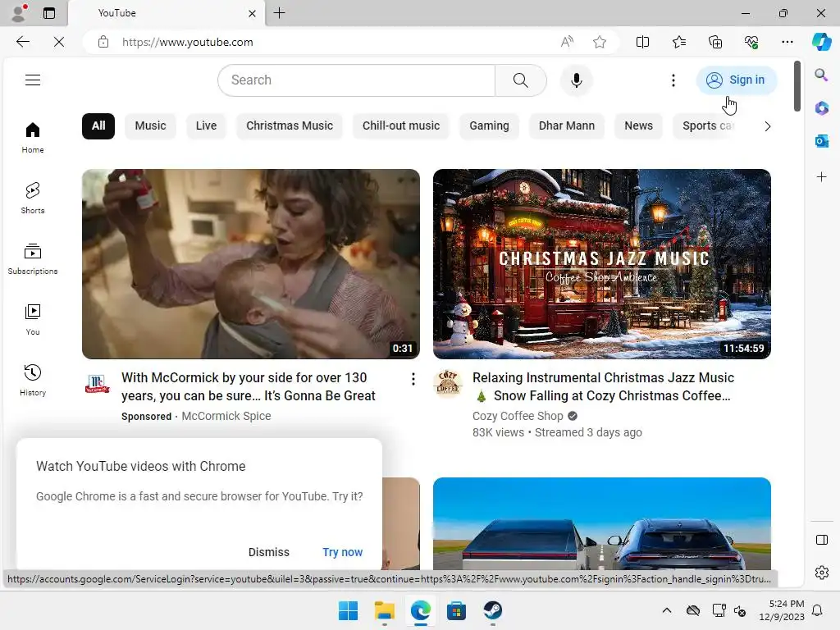Open the notification bell in taskbar
840x630 pixels.
(x=818, y=610)
